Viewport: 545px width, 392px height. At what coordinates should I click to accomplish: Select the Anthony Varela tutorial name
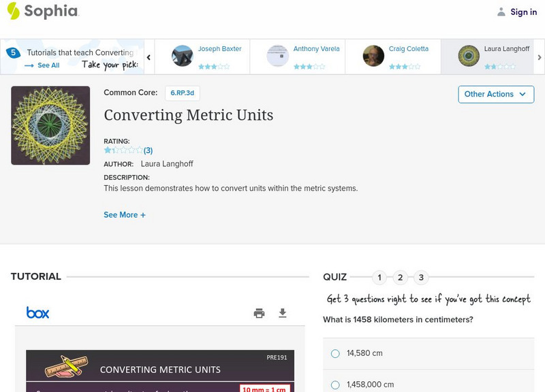[x=316, y=49]
